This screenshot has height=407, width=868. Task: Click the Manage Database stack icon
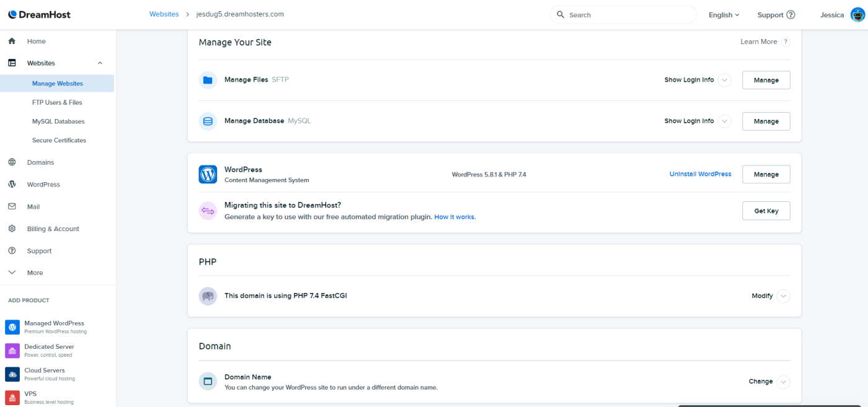(x=208, y=121)
